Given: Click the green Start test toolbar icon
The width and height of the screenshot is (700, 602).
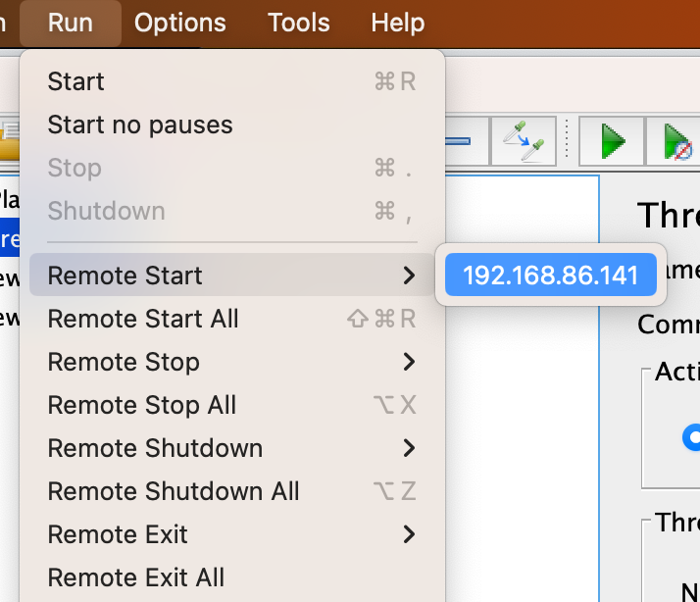Looking at the screenshot, I should pyautogui.click(x=614, y=142).
